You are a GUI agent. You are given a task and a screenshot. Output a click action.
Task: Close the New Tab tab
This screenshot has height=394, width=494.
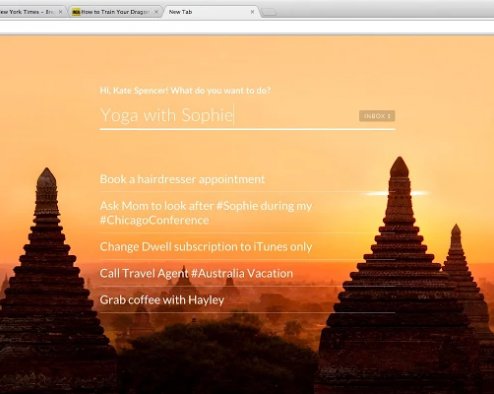coord(252,12)
